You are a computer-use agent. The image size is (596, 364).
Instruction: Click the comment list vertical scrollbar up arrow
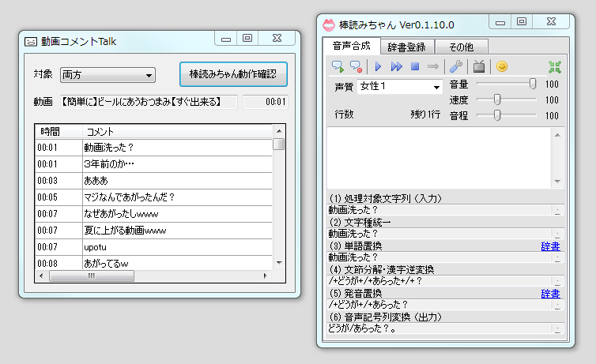coord(279,131)
